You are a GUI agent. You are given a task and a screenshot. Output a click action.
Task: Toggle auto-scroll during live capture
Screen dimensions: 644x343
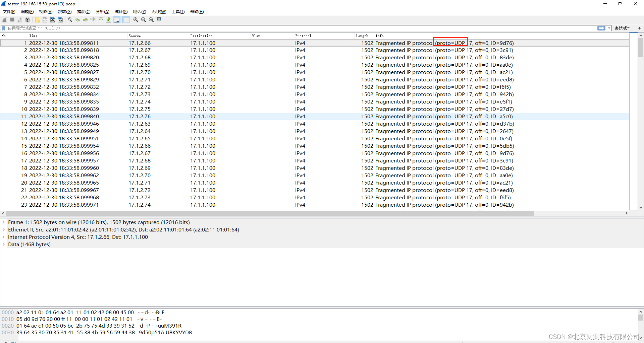pos(117,20)
